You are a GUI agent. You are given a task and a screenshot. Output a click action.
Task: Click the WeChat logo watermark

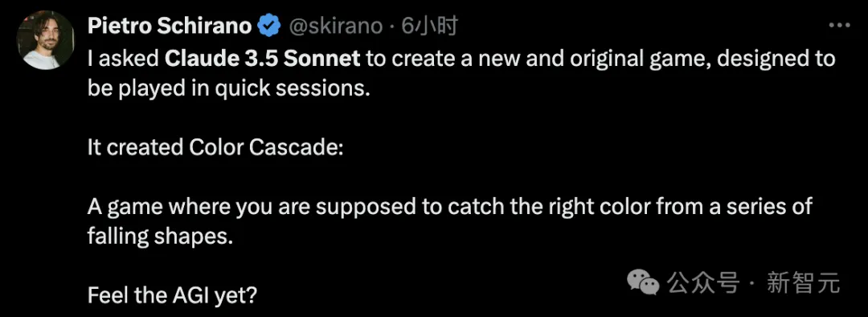coord(643,282)
